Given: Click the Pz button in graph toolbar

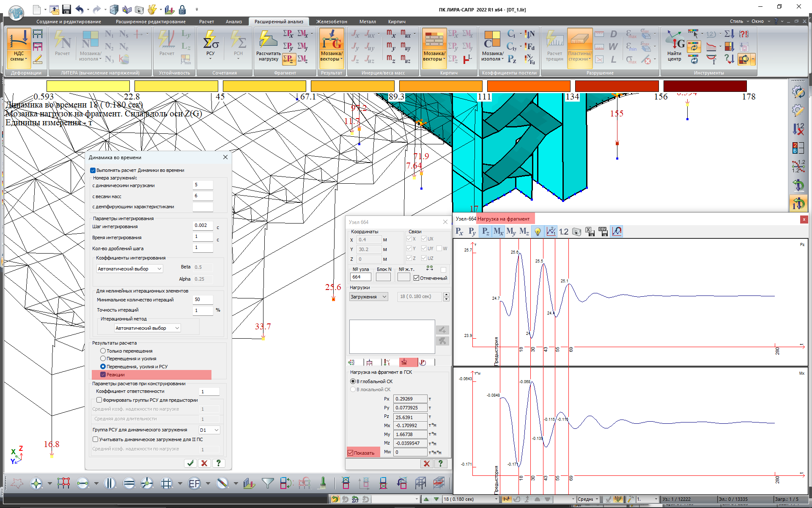Looking at the screenshot, I should coord(485,232).
